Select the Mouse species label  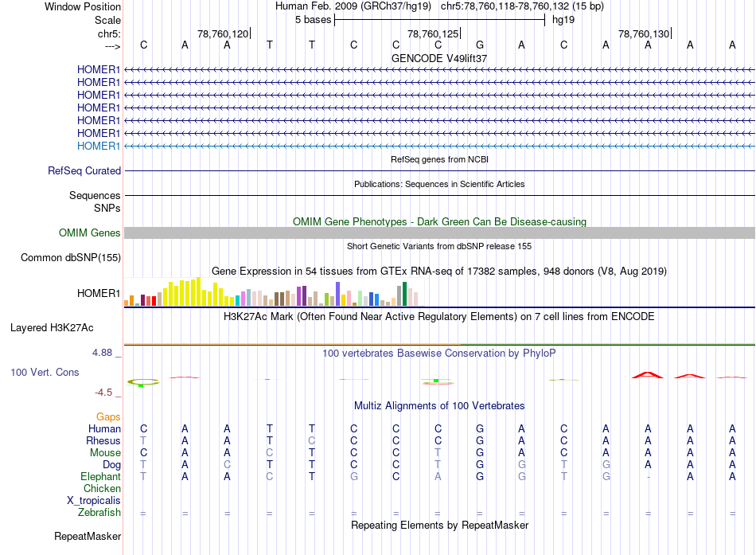[105, 453]
